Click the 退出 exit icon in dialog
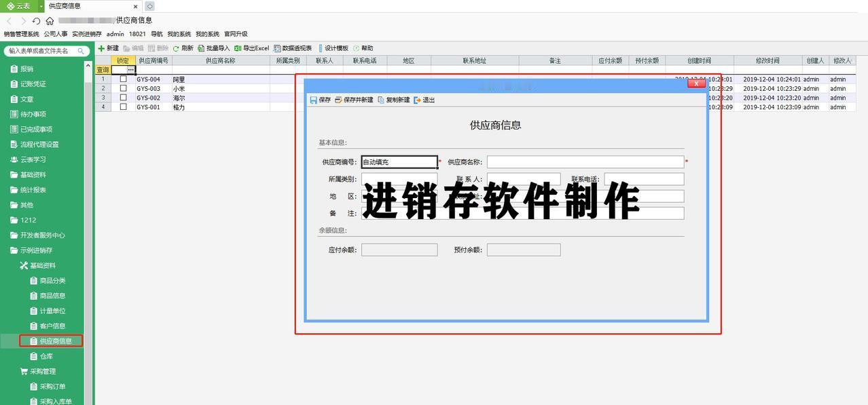Viewport: 868px width, 405px height. click(417, 100)
